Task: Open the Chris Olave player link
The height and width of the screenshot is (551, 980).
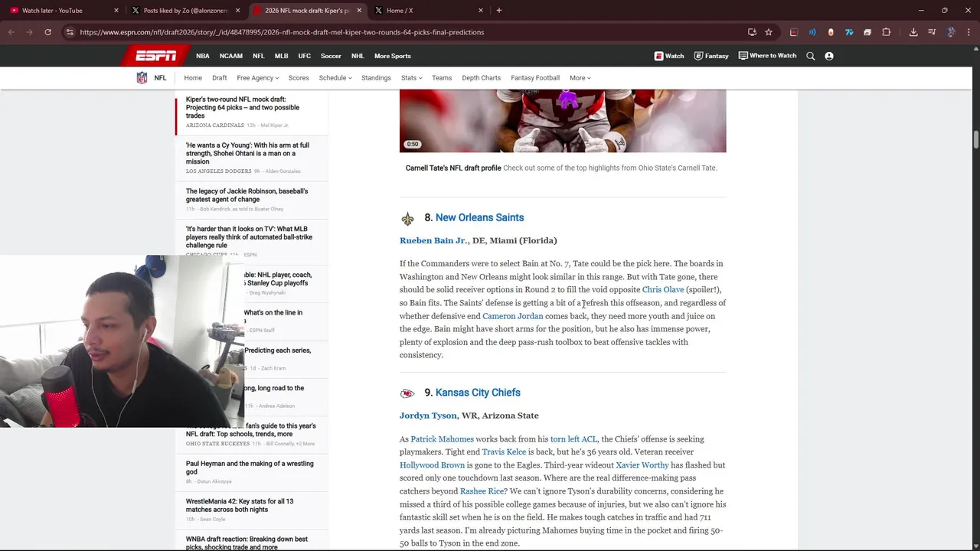Action: coord(663,289)
